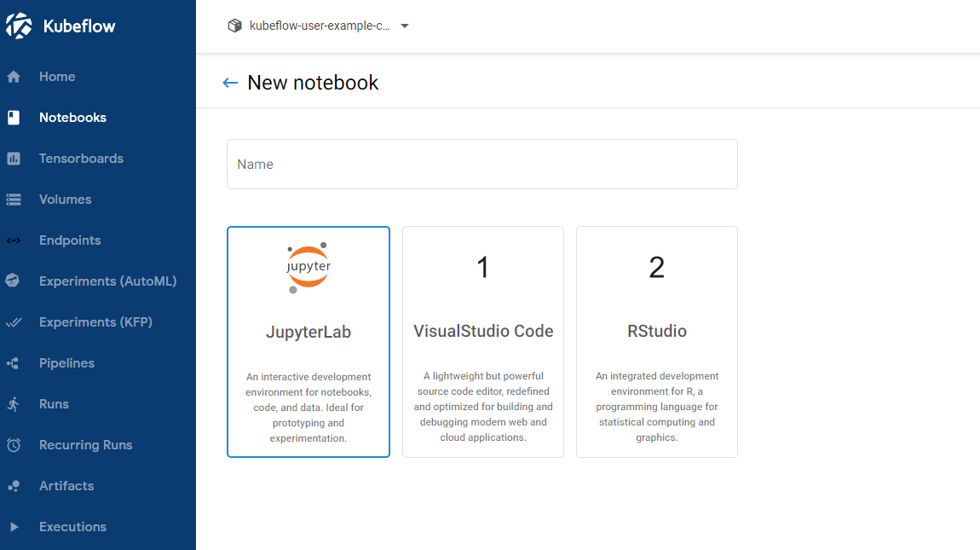Click the JupyterLab description text
The image size is (980, 550).
coord(308,408)
